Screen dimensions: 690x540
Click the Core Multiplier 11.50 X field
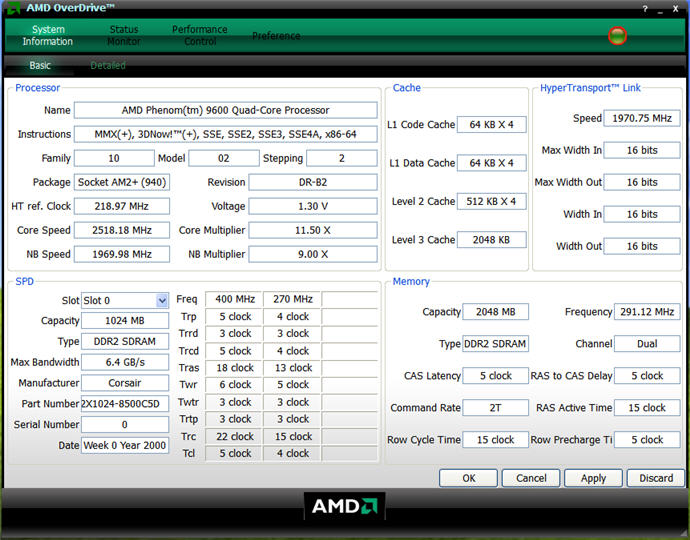point(313,230)
